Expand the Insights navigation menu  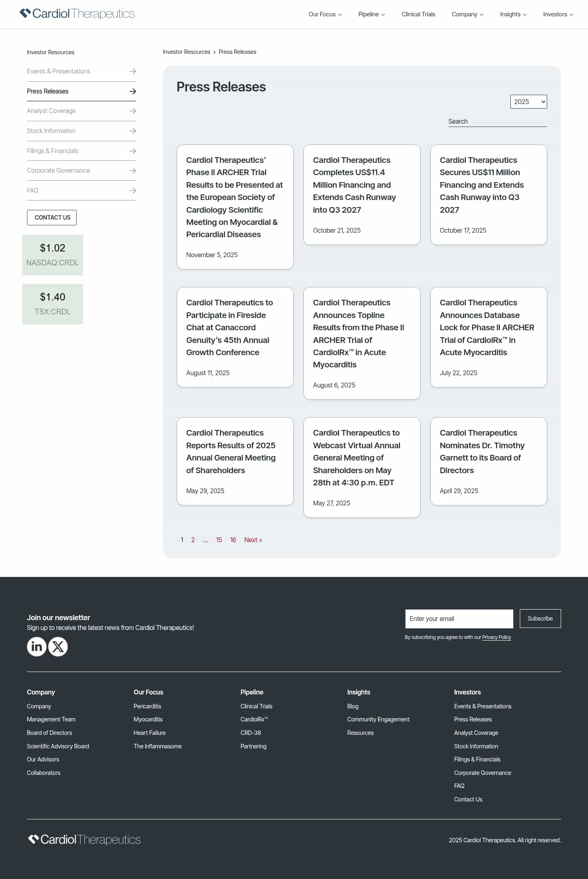(513, 14)
